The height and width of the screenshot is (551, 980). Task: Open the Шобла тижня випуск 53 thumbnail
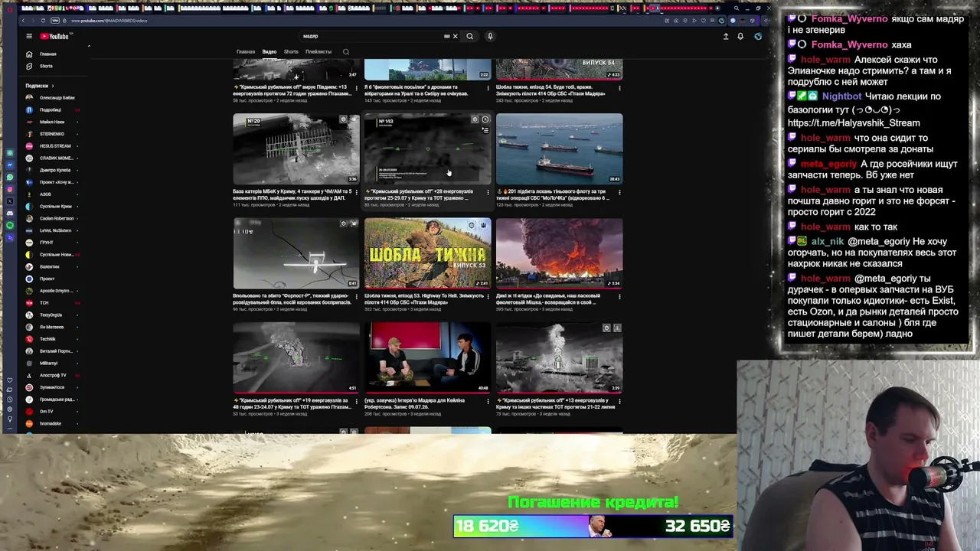(x=428, y=253)
